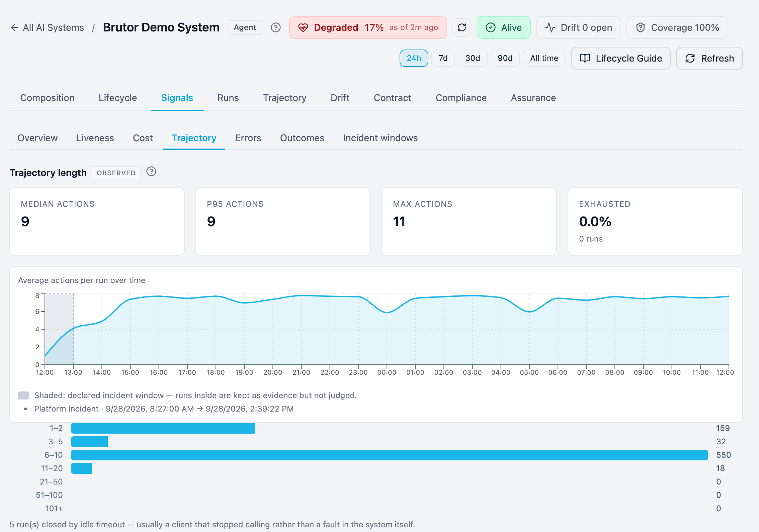Select the All time range
The width and height of the screenshot is (759, 532).
[544, 58]
